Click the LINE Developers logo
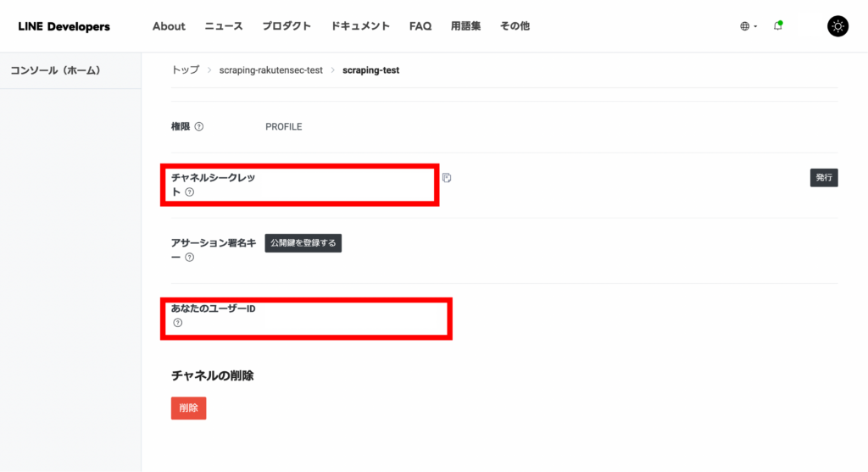The image size is (868, 472). click(64, 26)
